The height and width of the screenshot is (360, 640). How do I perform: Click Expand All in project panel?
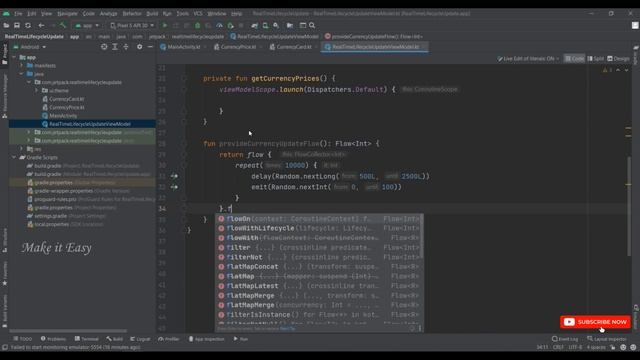pos(115,47)
